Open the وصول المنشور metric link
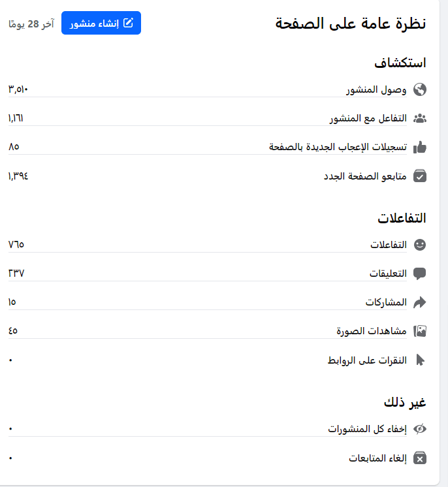 pos(376,89)
